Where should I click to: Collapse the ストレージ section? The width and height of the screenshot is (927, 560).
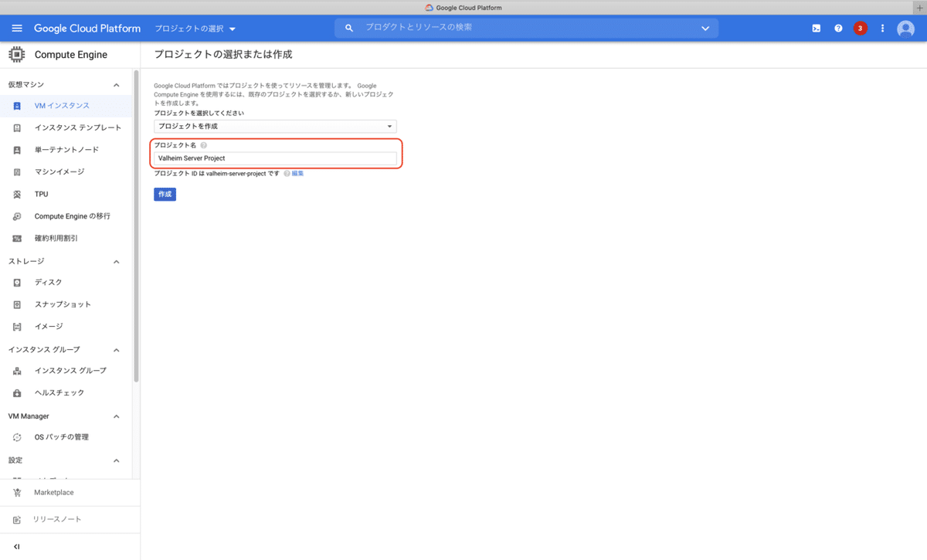pyautogui.click(x=117, y=262)
